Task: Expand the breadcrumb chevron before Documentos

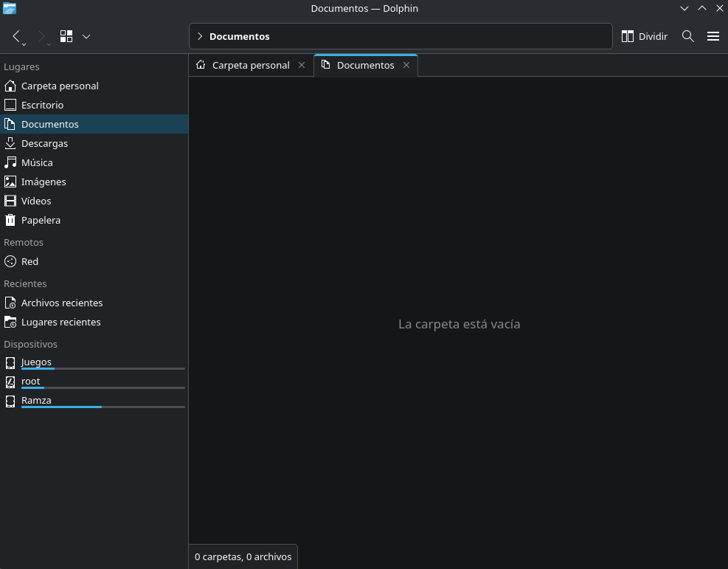Action: click(200, 36)
